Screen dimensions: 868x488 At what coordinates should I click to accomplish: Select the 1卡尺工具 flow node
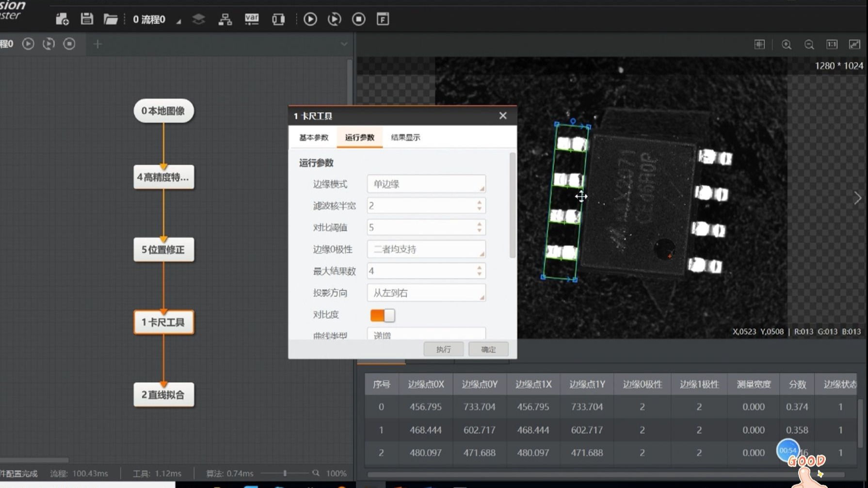pos(163,323)
